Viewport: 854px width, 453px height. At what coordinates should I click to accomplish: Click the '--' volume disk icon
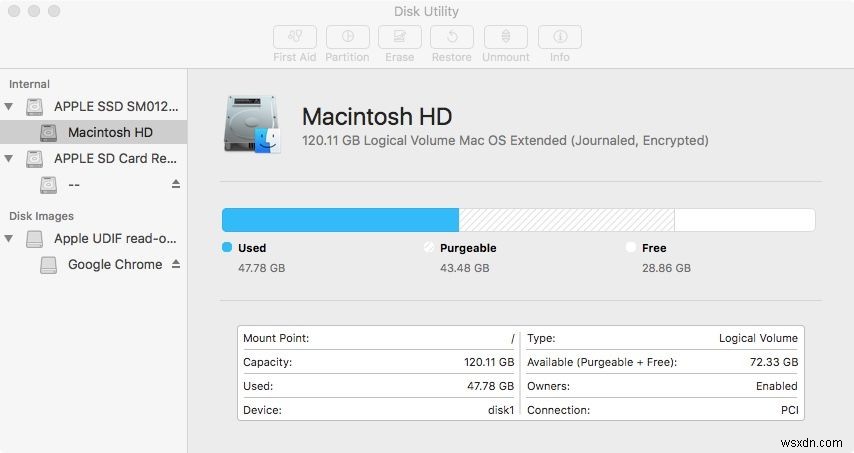pos(48,185)
